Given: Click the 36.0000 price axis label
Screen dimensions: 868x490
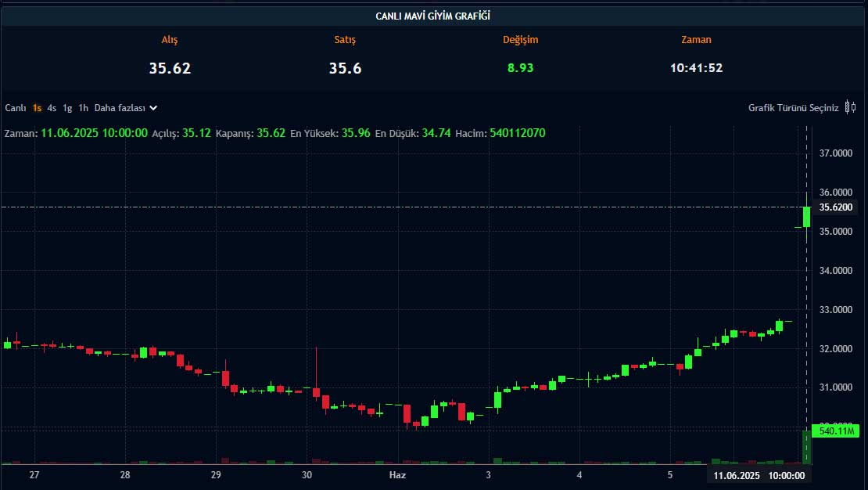Looking at the screenshot, I should (x=836, y=193).
